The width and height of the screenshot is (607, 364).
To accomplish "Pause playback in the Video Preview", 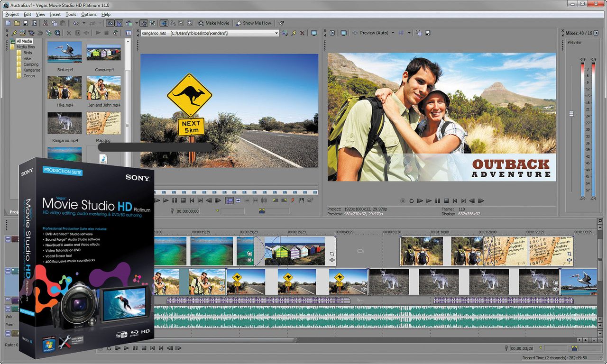I will pyautogui.click(x=438, y=201).
